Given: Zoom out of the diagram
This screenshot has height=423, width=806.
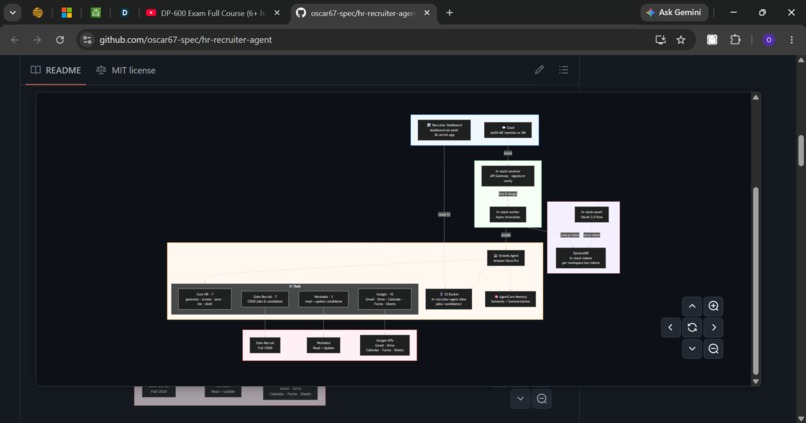Looking at the screenshot, I should [713, 348].
